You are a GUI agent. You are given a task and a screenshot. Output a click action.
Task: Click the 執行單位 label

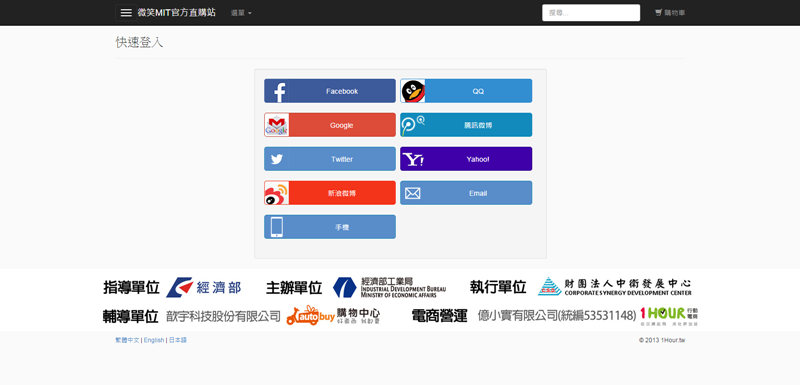coord(498,287)
